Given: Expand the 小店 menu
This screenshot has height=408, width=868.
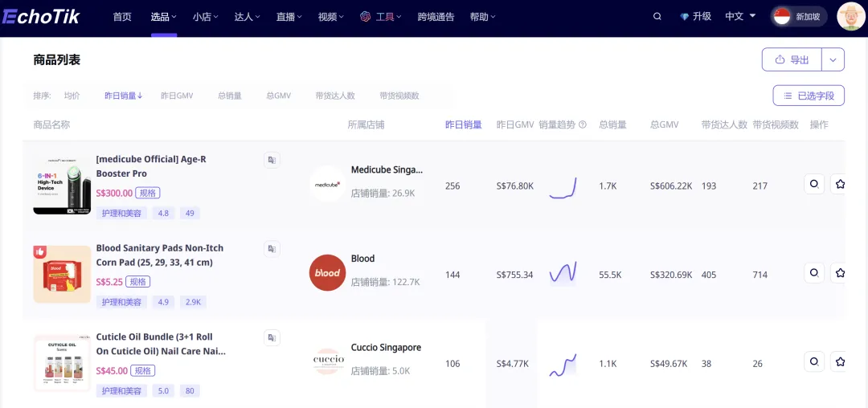Looking at the screenshot, I should point(206,17).
